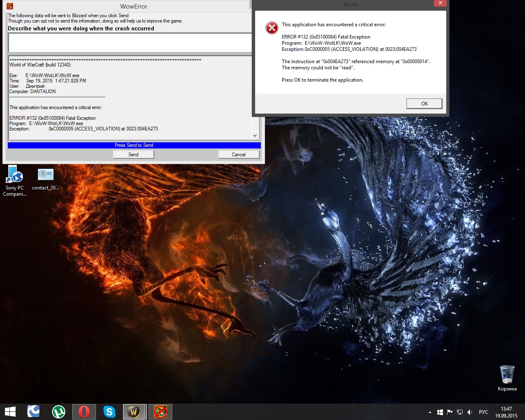Click the 'Computer: DANTALION' log line
525x420 pixels.
32,91
